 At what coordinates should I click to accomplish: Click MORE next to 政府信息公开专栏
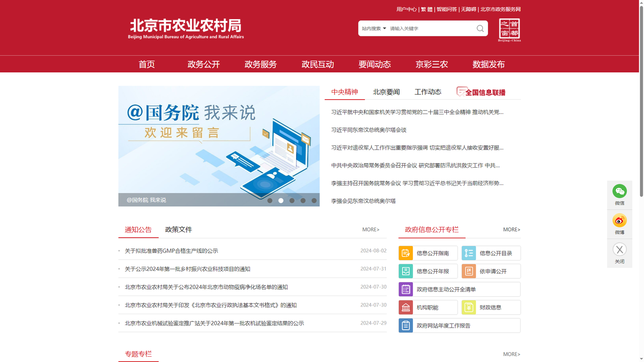[x=512, y=230]
